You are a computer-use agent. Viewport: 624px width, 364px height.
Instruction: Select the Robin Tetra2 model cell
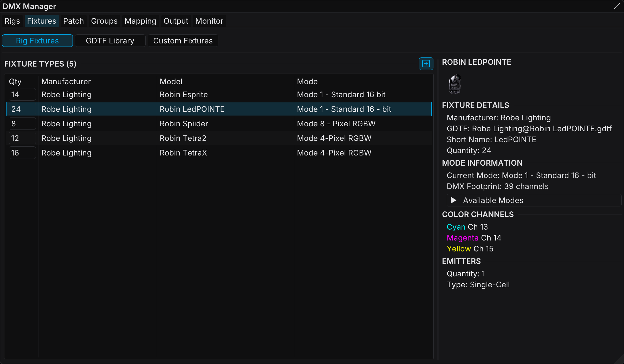click(183, 138)
